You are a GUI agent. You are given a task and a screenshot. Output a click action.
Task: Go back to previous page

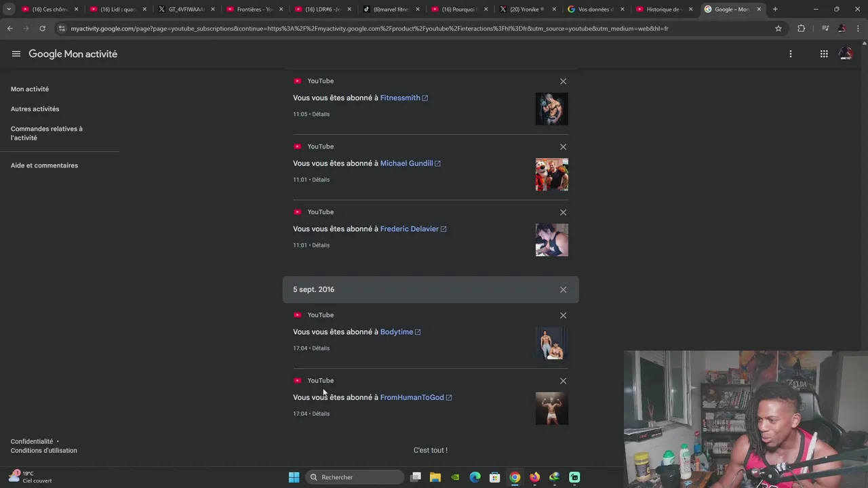tap(9, 28)
